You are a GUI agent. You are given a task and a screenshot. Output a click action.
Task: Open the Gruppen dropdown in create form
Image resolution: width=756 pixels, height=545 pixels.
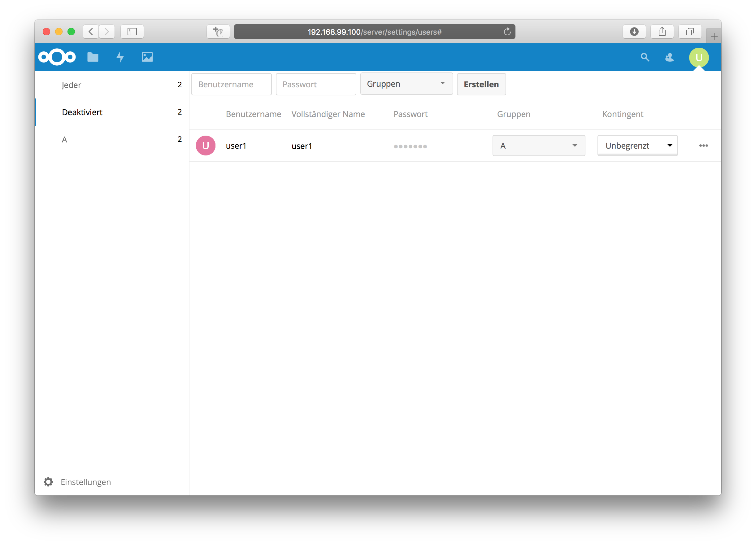[x=406, y=84]
